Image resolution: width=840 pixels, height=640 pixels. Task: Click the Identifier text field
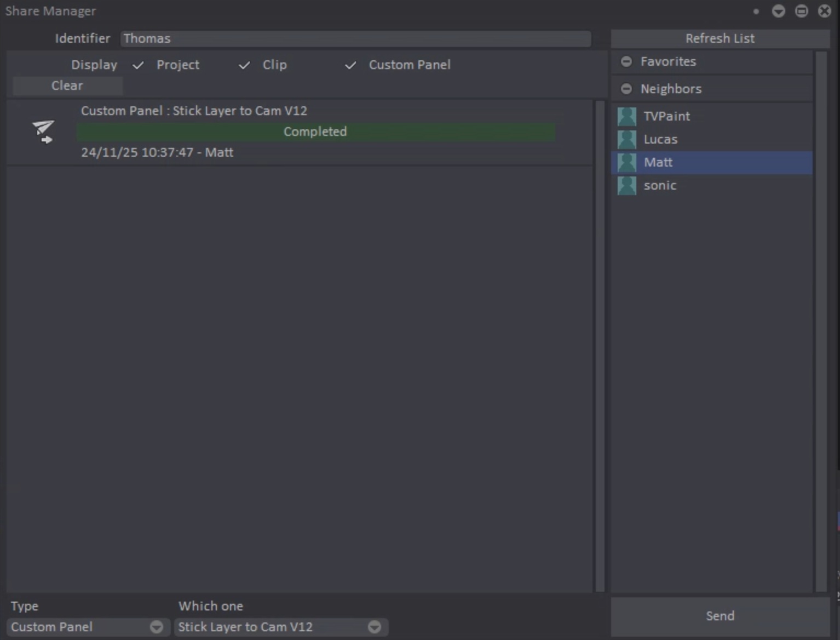coord(356,38)
